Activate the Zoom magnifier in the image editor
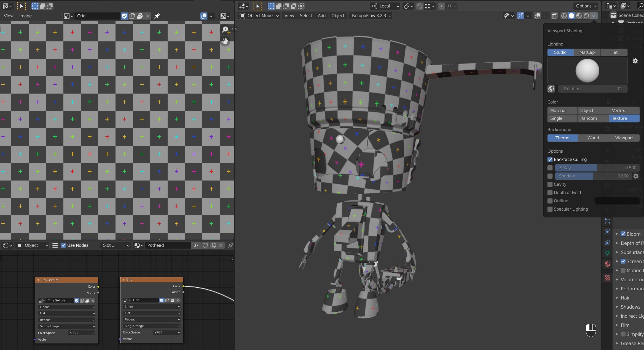 (225, 29)
